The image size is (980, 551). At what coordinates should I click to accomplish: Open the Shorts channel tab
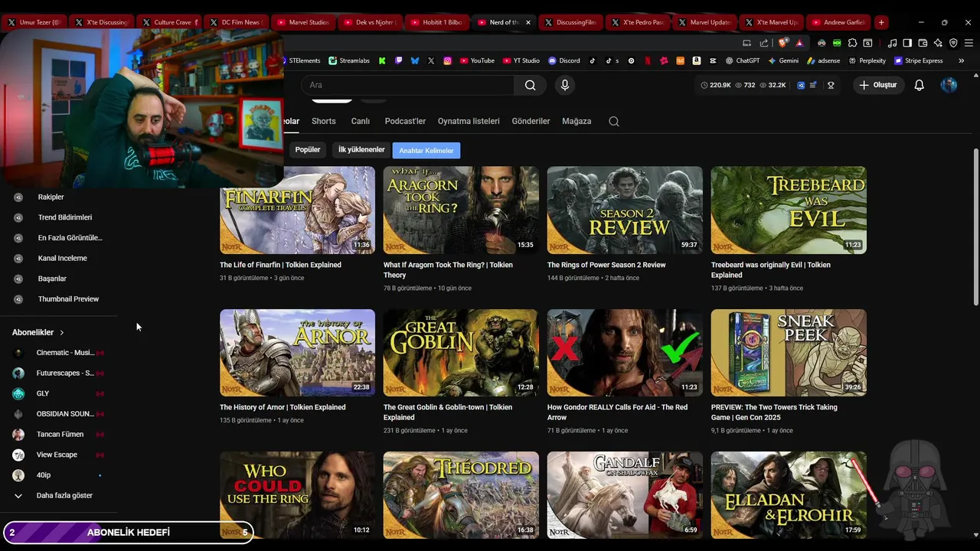(323, 121)
